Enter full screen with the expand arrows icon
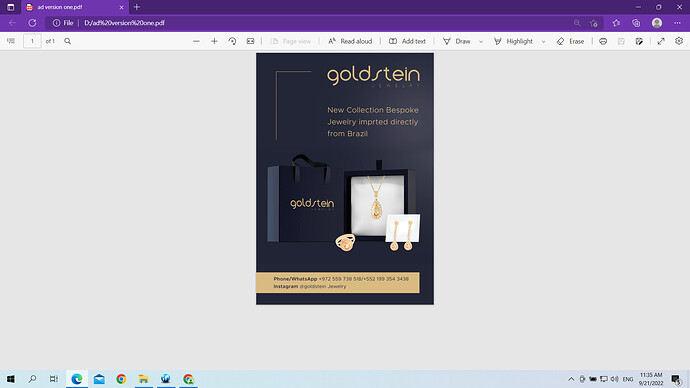The height and width of the screenshot is (388, 690). pos(661,41)
